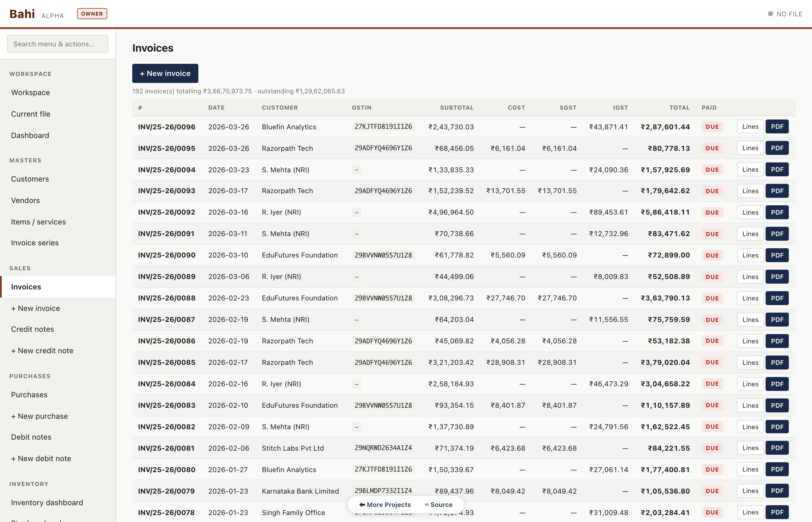Navigate to Customers in the sidebar
Image resolution: width=812 pixels, height=522 pixels.
(30, 179)
